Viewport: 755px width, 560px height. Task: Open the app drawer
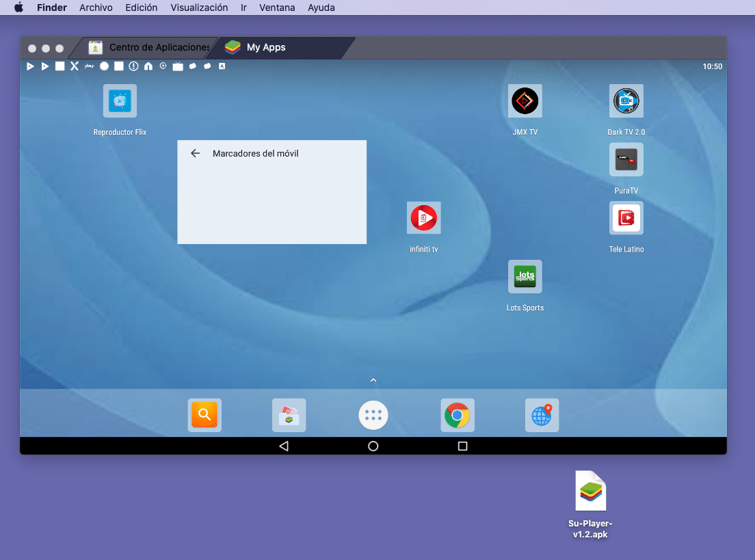[x=373, y=415]
